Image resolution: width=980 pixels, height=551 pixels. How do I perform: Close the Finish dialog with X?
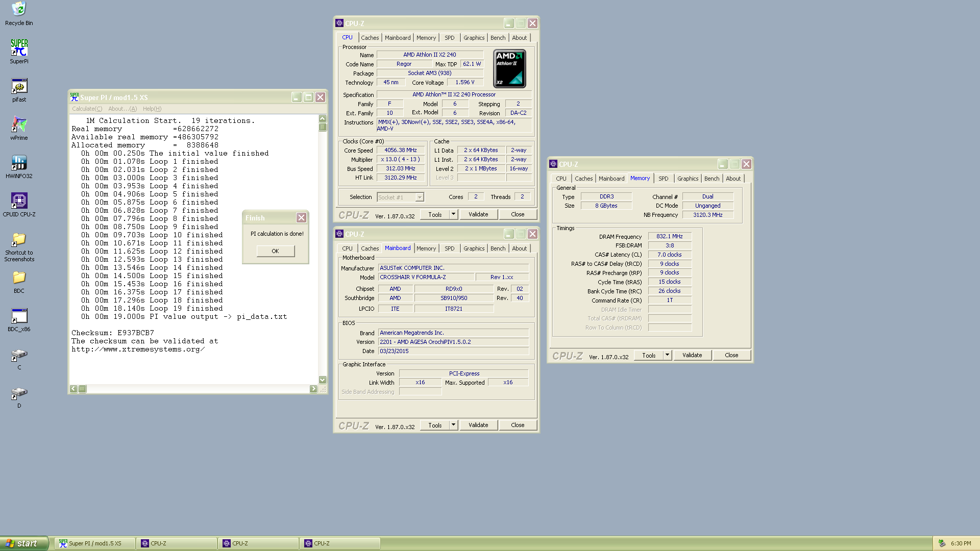pos(301,218)
